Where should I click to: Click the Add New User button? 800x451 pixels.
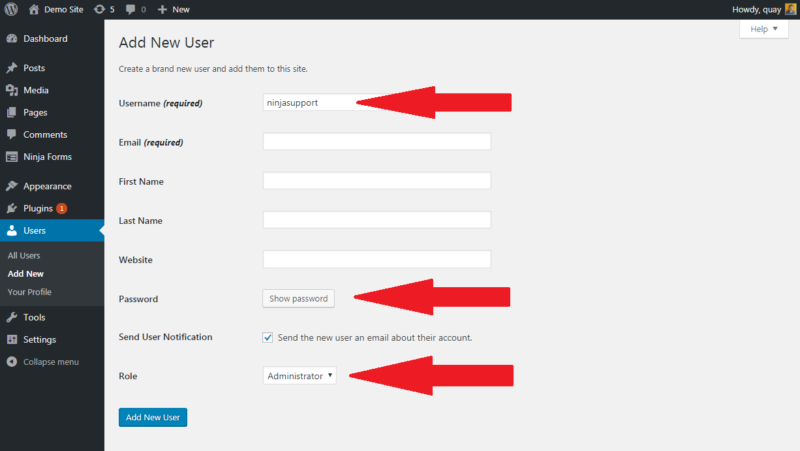(x=153, y=417)
